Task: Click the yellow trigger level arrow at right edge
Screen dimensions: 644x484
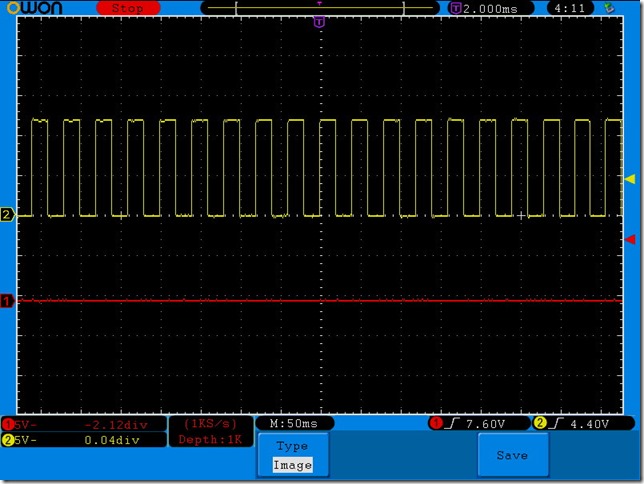Action: 630,179
